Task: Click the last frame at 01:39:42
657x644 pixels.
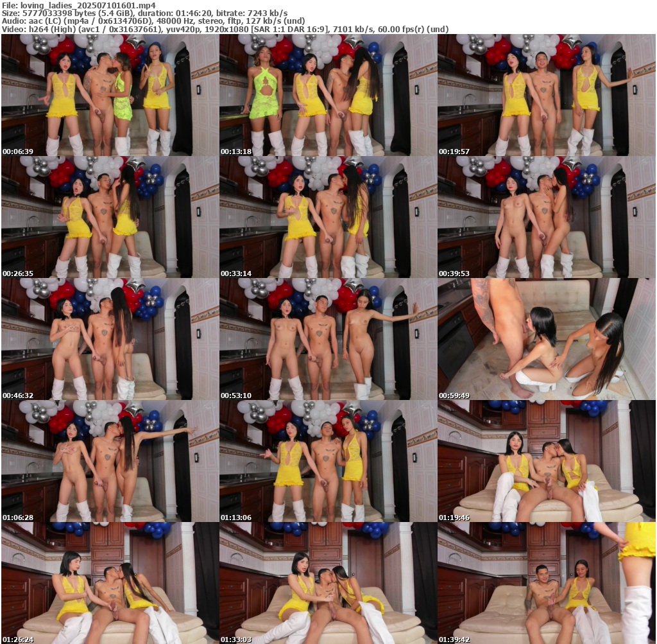Action: click(x=546, y=583)
